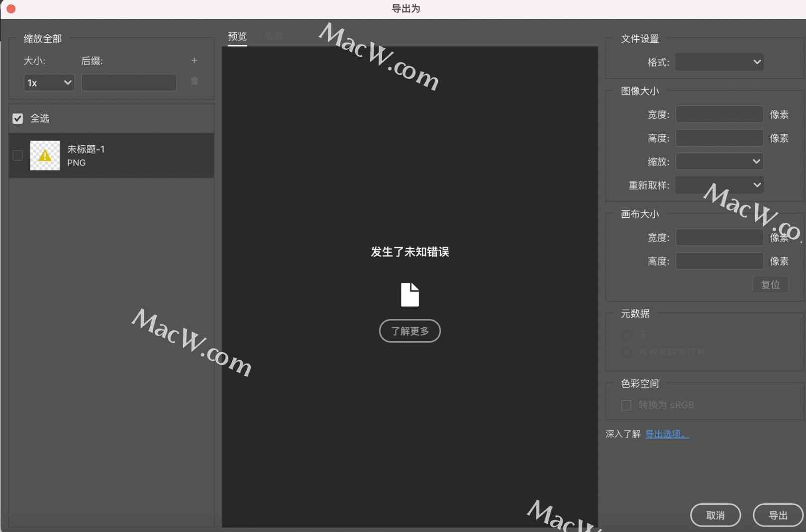The width and height of the screenshot is (806, 532).
Task: Click the 发生了未知错误 error message
Action: pos(409,252)
